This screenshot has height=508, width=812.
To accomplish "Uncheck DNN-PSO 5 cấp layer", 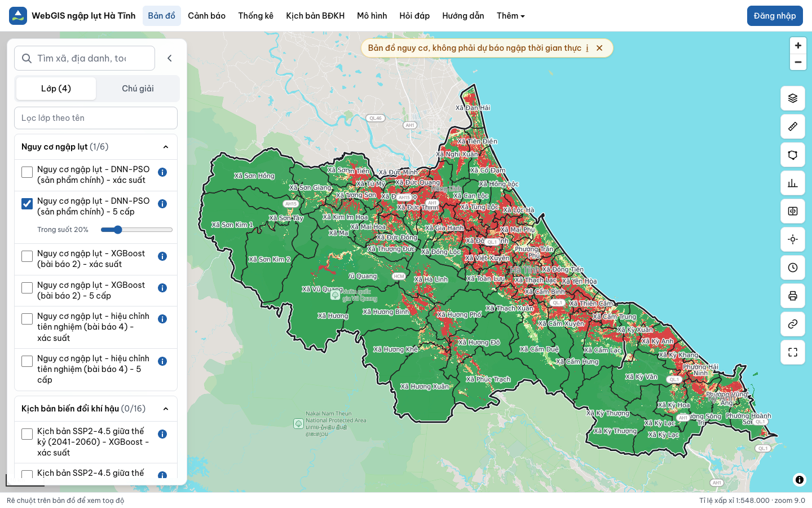I will (27, 204).
